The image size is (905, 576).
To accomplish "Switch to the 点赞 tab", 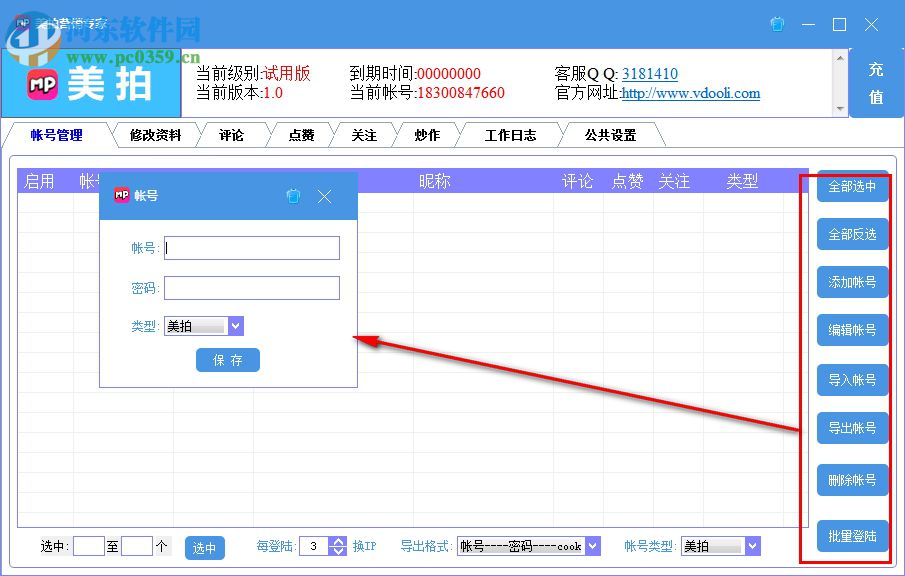I will [300, 135].
